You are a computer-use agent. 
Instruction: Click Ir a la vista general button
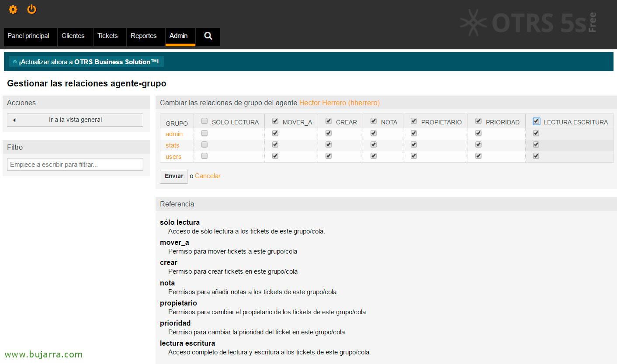[75, 120]
